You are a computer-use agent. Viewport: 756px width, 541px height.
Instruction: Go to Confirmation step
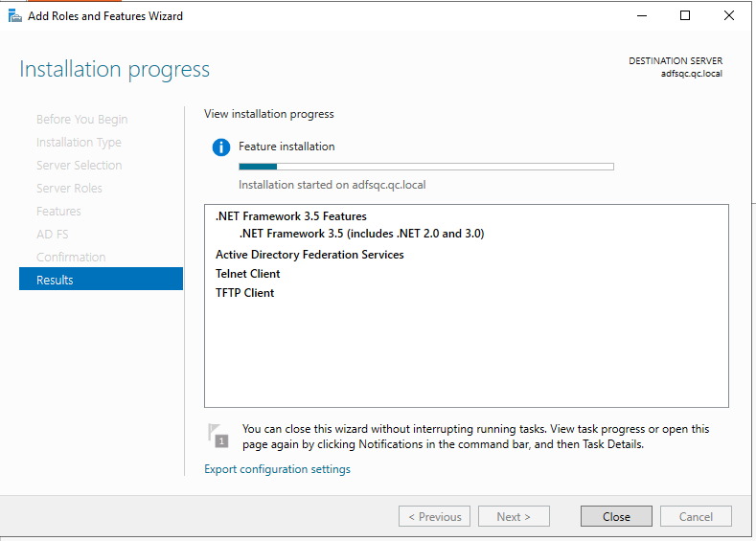click(71, 258)
